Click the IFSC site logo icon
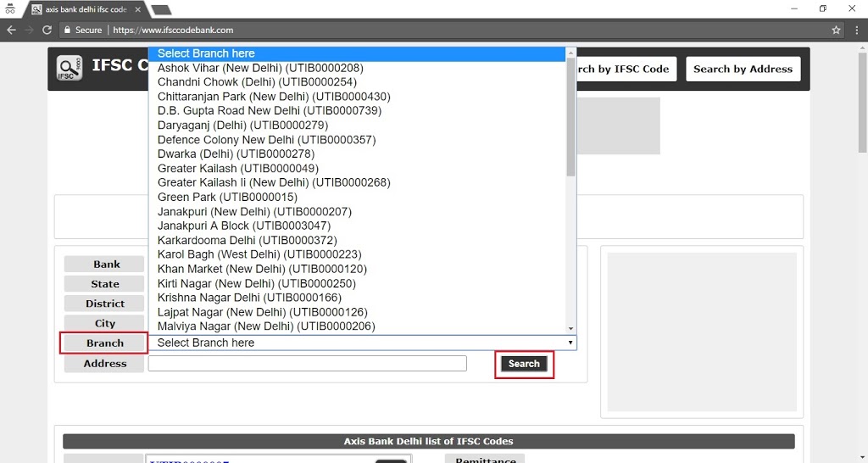 click(70, 68)
